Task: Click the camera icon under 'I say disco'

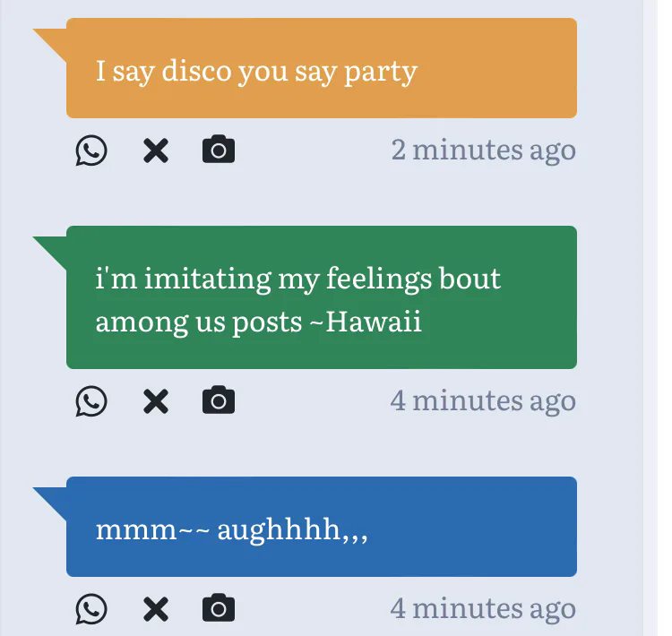Action: coord(219,150)
